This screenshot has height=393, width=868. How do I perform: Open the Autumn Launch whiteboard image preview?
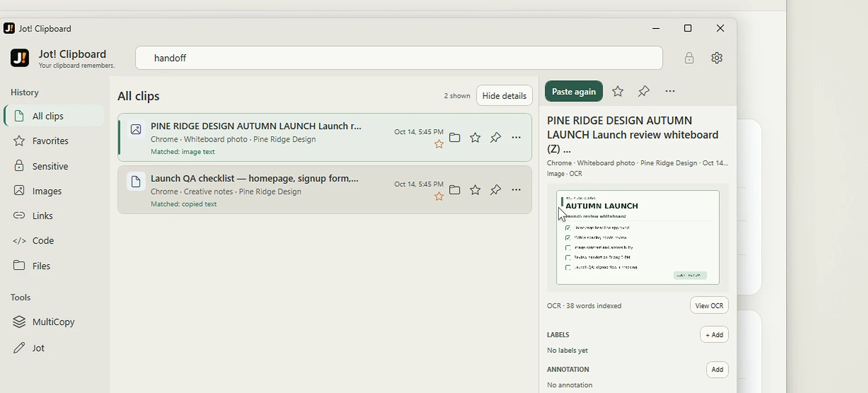click(x=638, y=237)
